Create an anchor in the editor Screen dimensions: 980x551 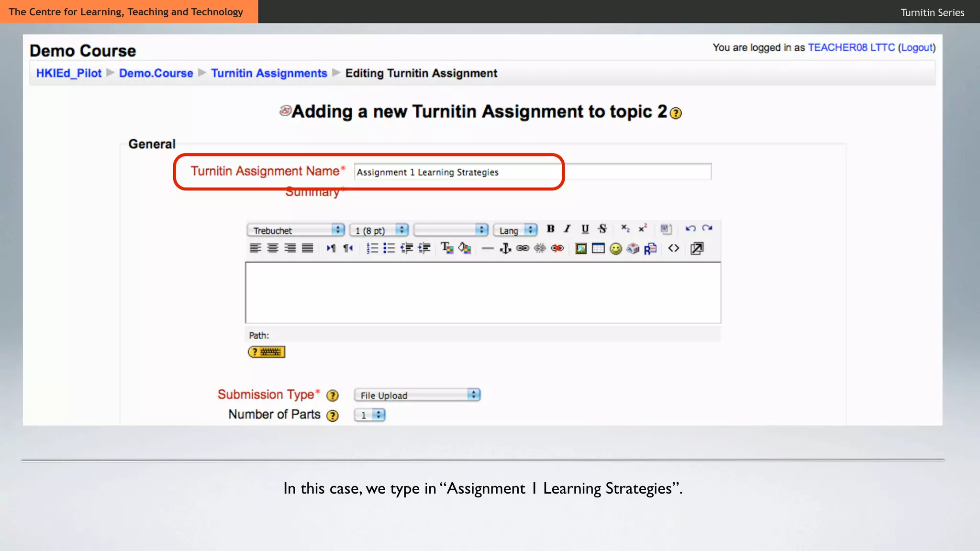point(505,248)
